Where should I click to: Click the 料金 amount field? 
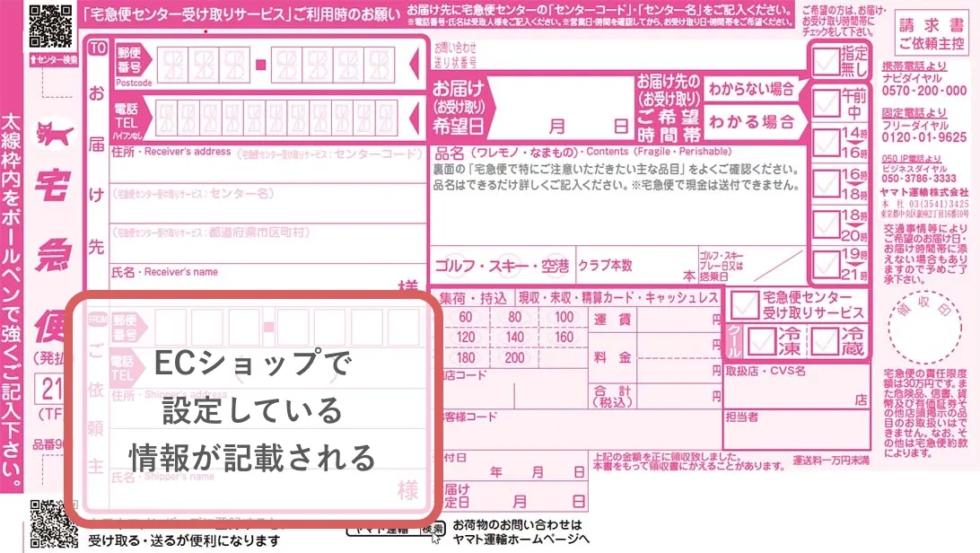coord(678,358)
